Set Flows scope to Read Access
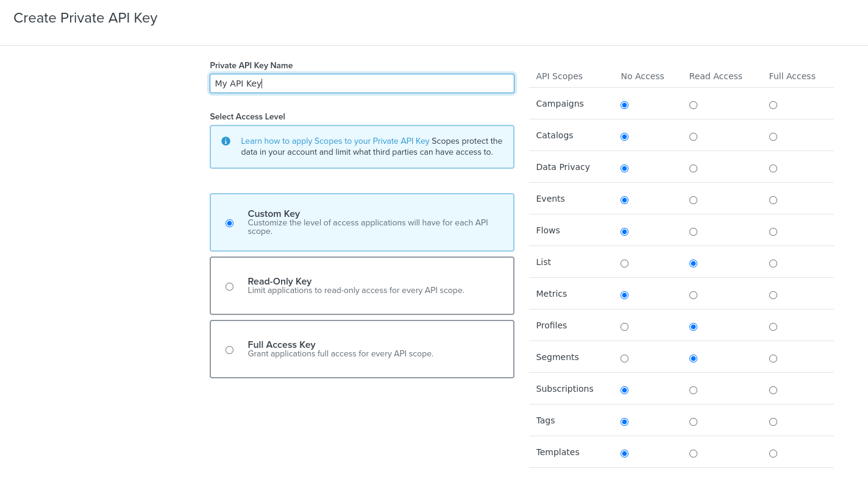868x488 pixels. pos(693,232)
